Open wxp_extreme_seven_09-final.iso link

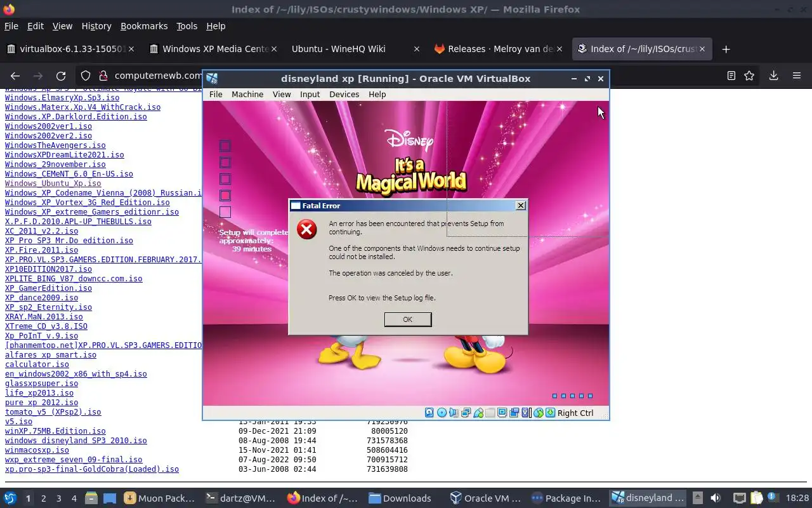click(x=74, y=460)
